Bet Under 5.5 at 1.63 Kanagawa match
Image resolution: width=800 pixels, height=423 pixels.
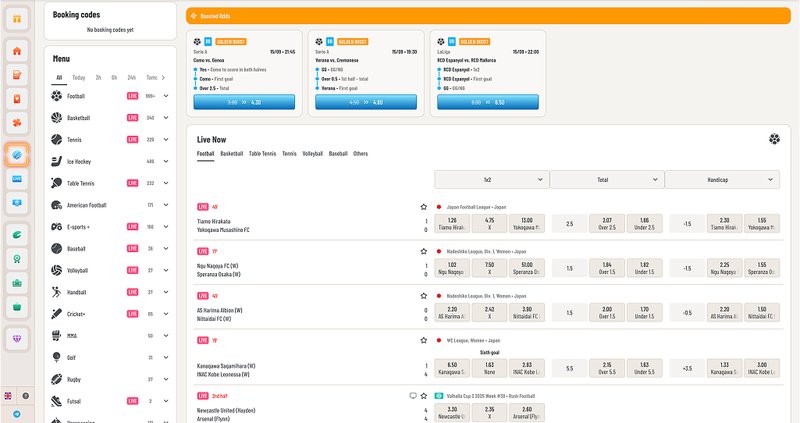click(x=644, y=368)
